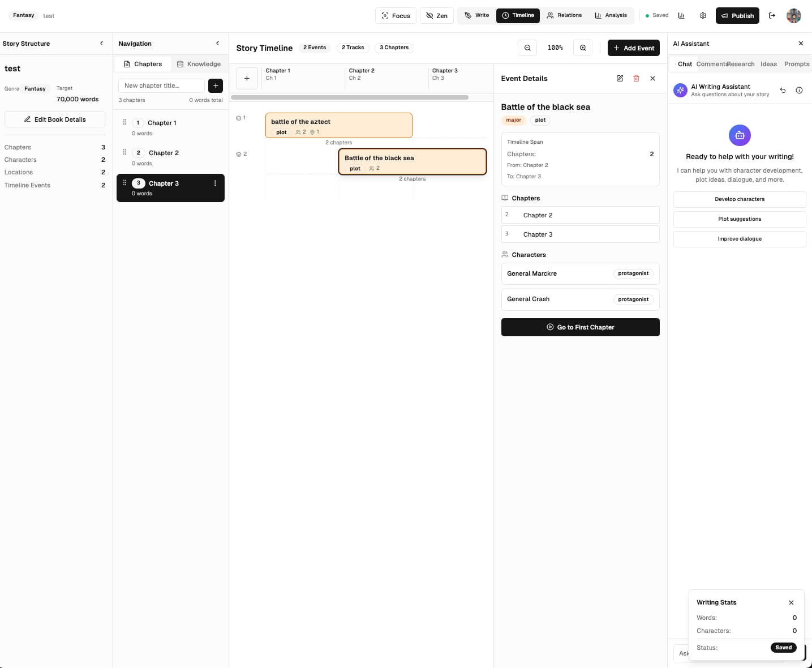The width and height of the screenshot is (812, 668).
Task: Collapse the Story Structure panel
Action: [x=102, y=44]
